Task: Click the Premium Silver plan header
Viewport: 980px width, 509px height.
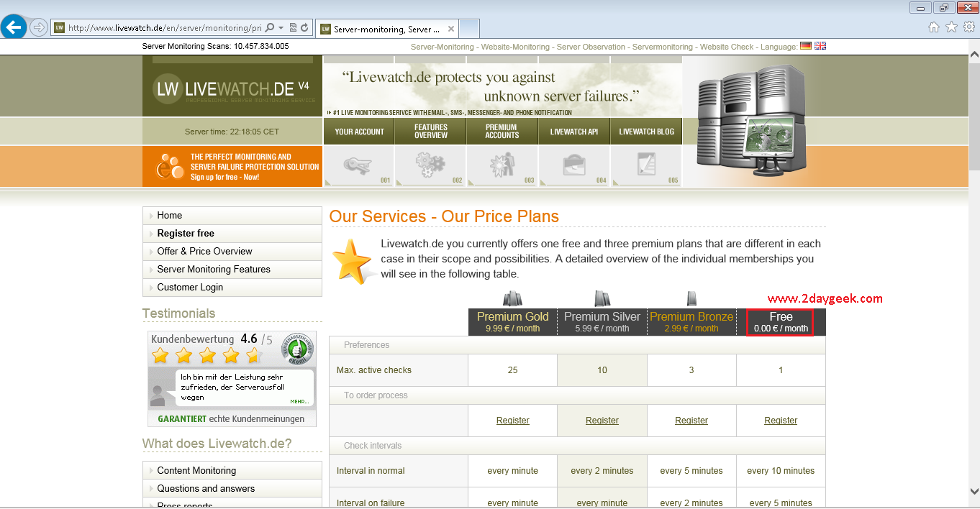Action: [602, 322]
